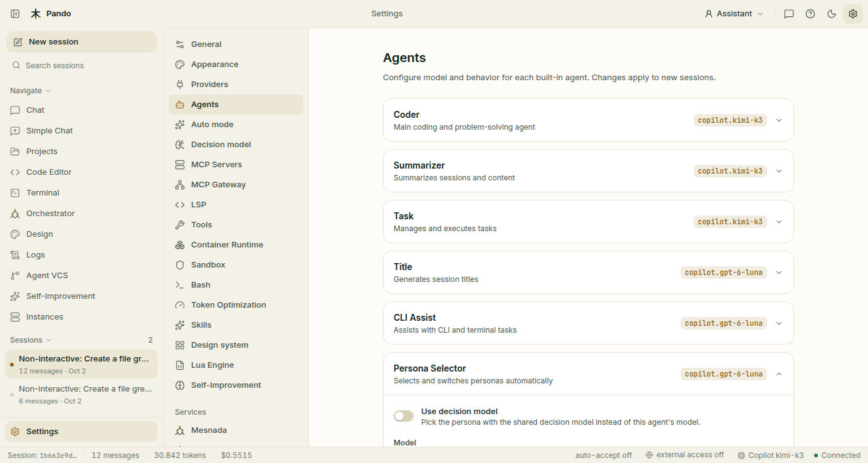
Task: Click the Projects folder icon
Action: (x=15, y=152)
